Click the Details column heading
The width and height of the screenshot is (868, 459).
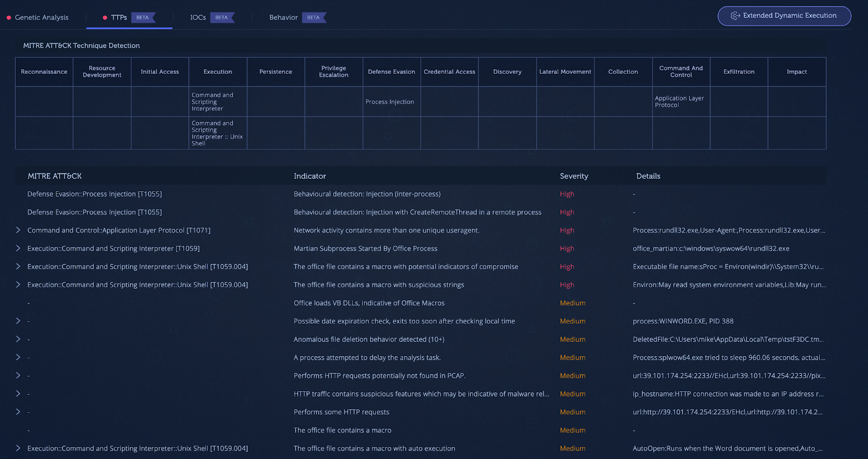point(648,176)
